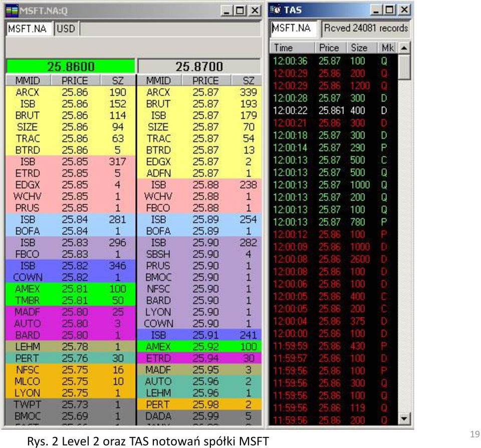Select BRUT bid row size 114
The width and height of the screenshot is (481, 448).
71,116
